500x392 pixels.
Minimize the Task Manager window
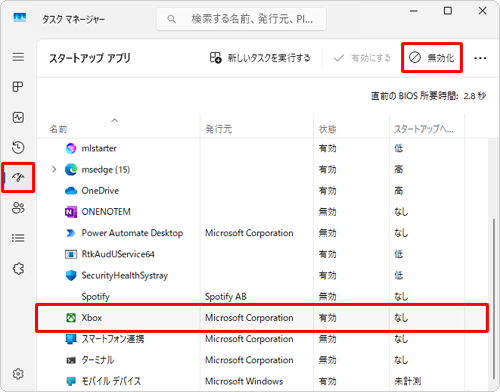(414, 11)
